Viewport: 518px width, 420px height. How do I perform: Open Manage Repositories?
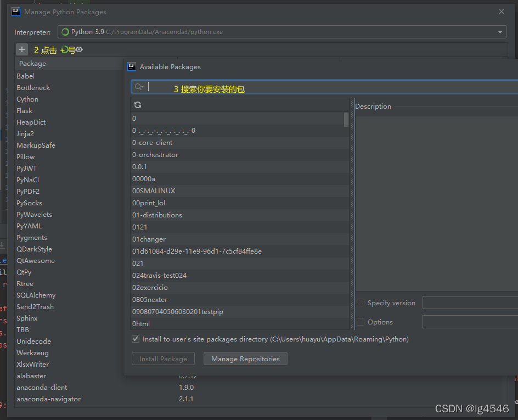pos(245,359)
